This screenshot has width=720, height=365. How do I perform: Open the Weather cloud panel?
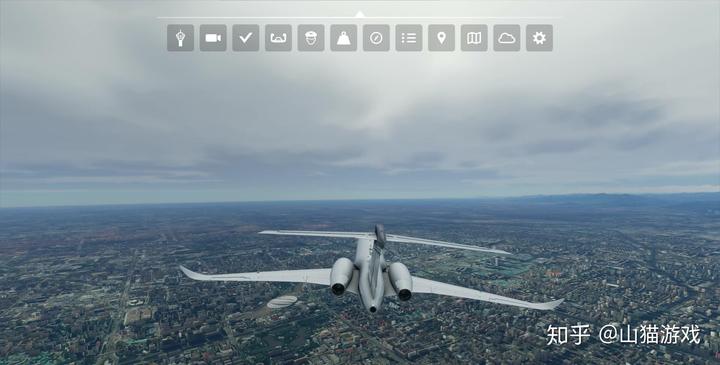point(507,38)
